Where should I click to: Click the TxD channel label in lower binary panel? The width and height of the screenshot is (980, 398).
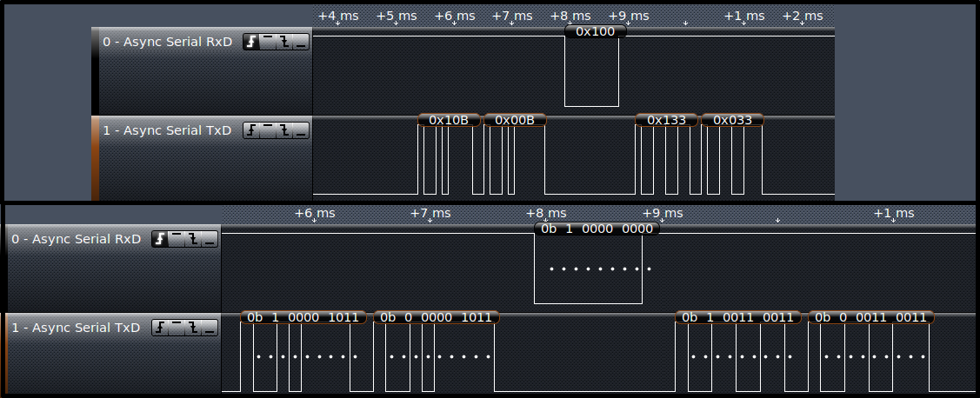click(x=76, y=328)
